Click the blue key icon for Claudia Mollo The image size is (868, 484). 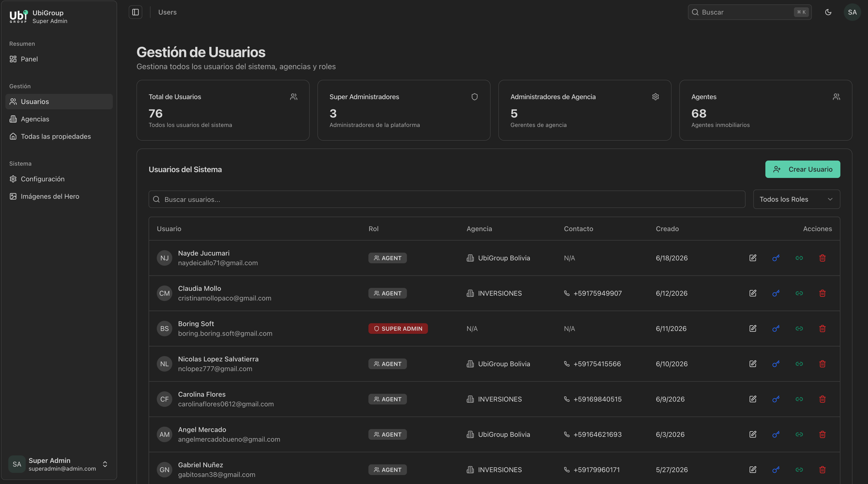click(x=776, y=293)
